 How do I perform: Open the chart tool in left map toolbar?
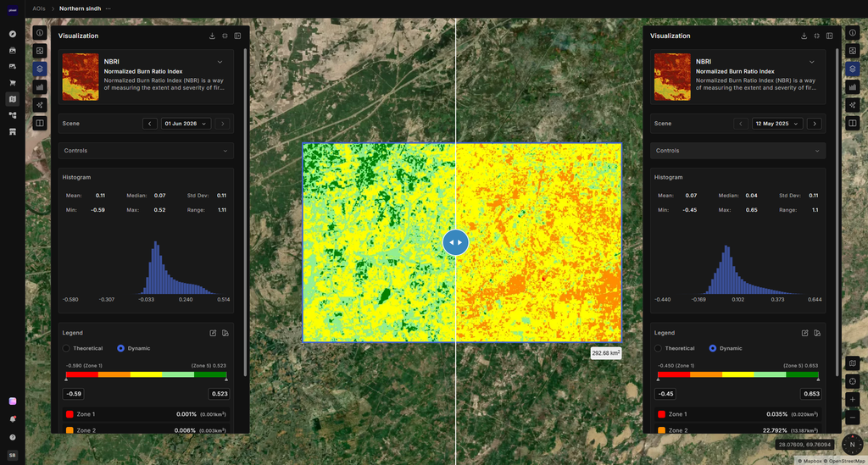pos(40,86)
